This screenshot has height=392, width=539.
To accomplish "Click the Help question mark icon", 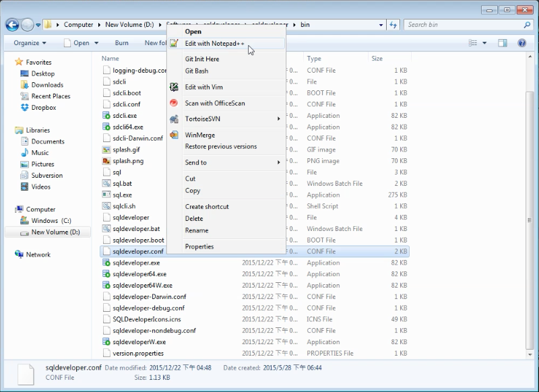I will (x=521, y=43).
